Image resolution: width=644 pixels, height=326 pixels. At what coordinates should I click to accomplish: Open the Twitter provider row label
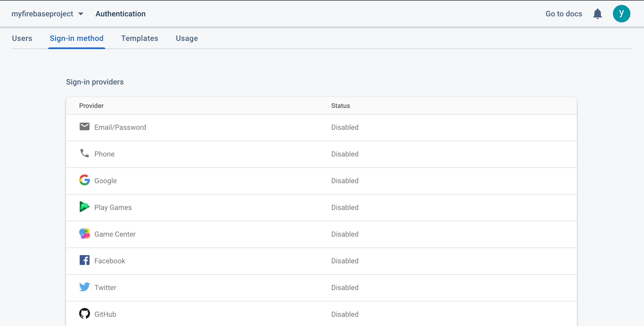pos(105,288)
